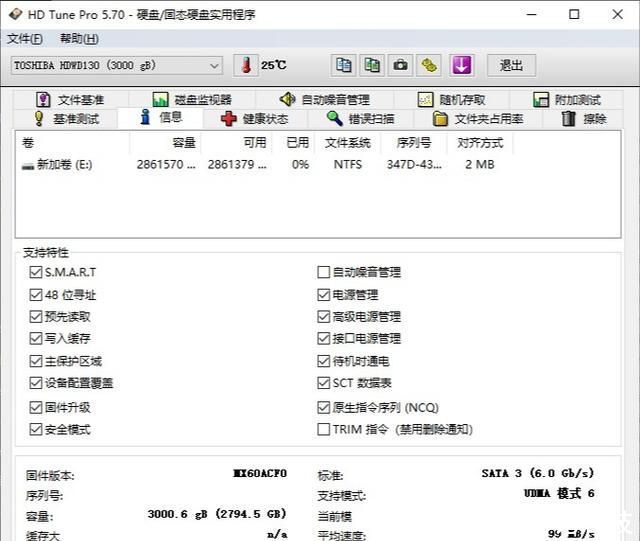Open the 文件夹占用率 tab
The height and width of the screenshot is (541, 640).
(x=478, y=119)
